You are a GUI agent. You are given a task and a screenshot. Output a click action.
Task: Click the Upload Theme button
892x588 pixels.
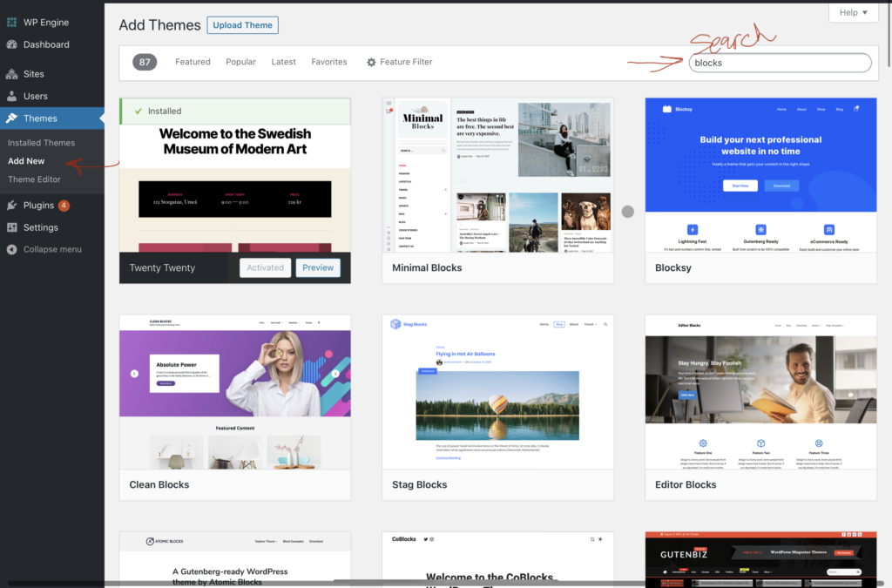tap(242, 25)
